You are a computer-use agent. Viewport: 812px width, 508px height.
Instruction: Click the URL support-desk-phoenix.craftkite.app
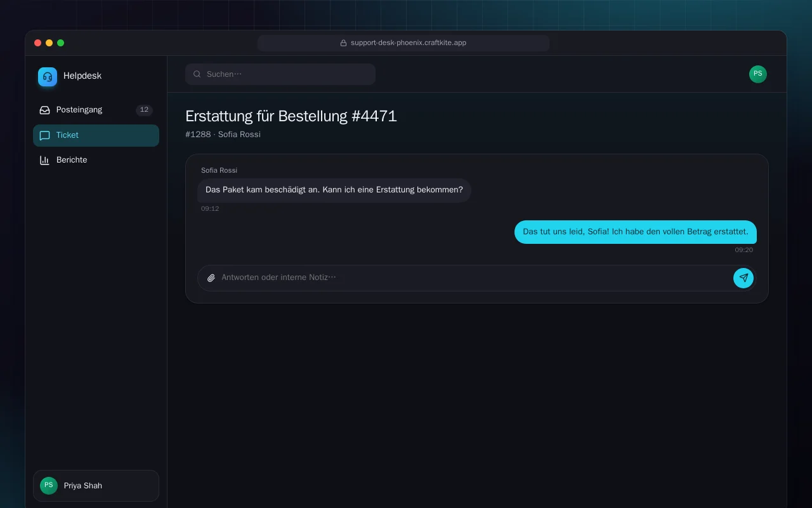pos(409,43)
